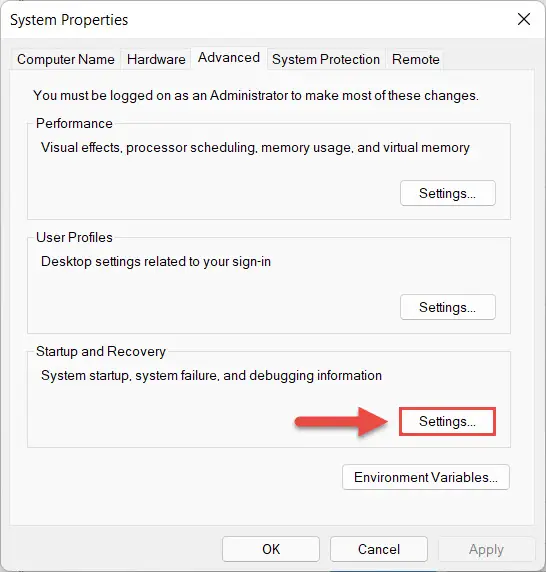
Task: Close the System Properties dialog
Action: tap(524, 19)
